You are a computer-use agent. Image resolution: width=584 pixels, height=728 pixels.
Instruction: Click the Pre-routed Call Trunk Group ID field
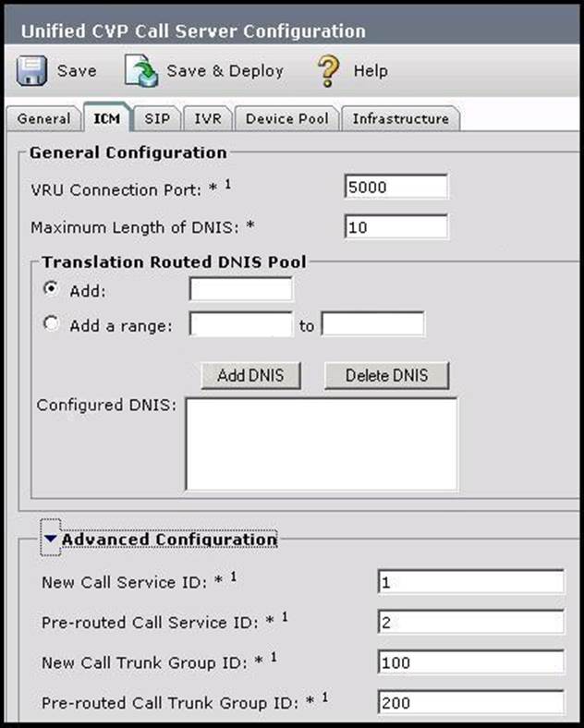(x=470, y=703)
